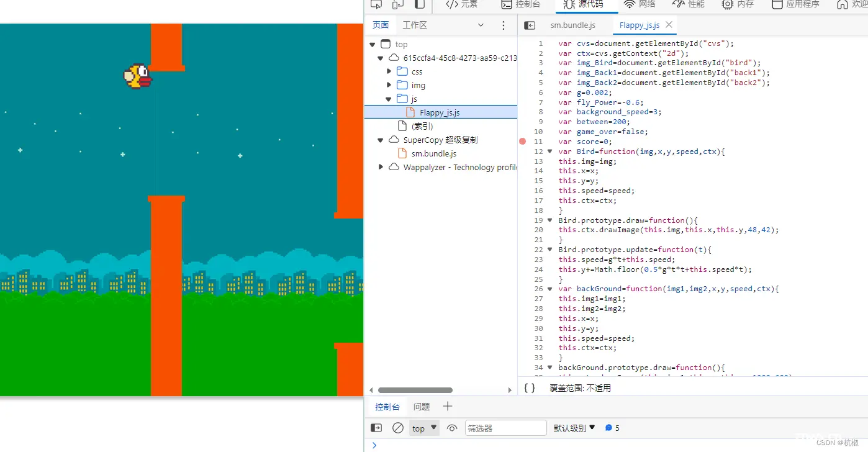This screenshot has height=452, width=868.
Task: Click the console prompt chevron
Action: (x=374, y=445)
